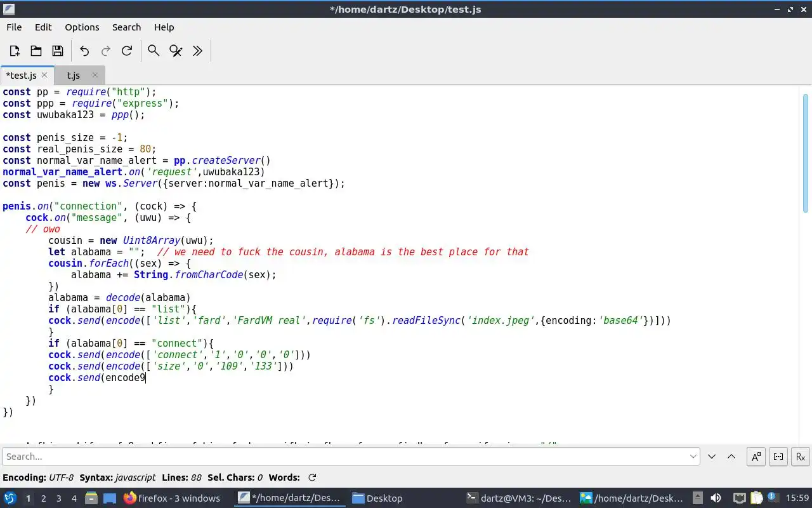Click the network tray icon

click(739, 498)
